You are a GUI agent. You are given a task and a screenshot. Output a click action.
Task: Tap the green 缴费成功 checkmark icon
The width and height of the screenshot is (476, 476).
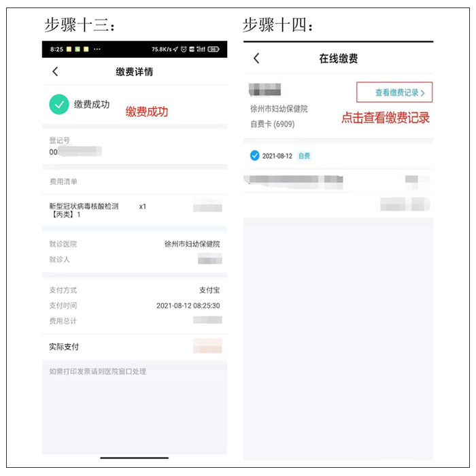tap(59, 104)
